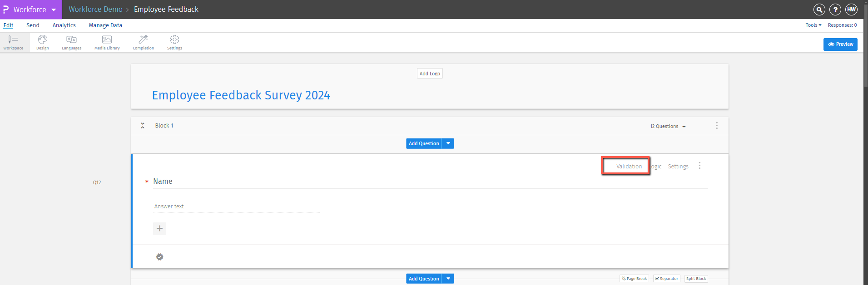Click the Answer text input field
This screenshot has width=868, height=285.
(236, 206)
